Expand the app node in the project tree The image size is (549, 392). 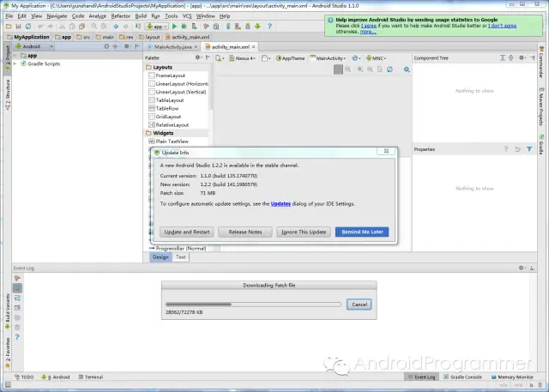click(x=15, y=56)
